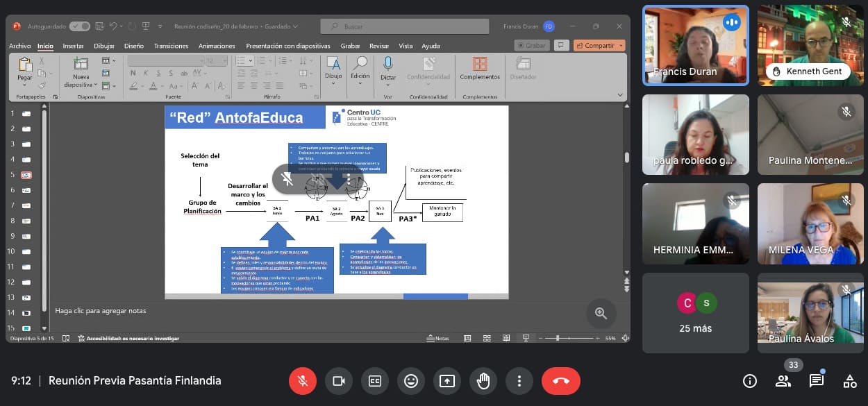Open the Transiciones tab

coord(171,46)
